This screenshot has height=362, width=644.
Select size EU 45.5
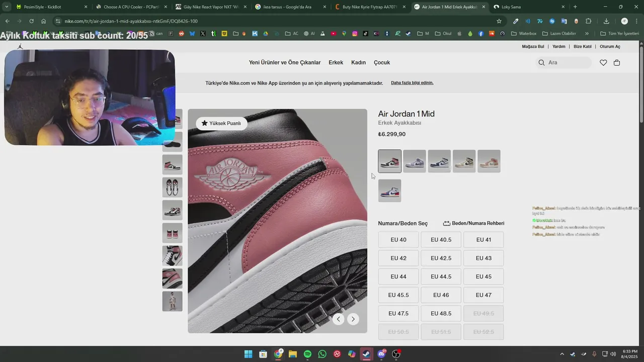[398, 295]
